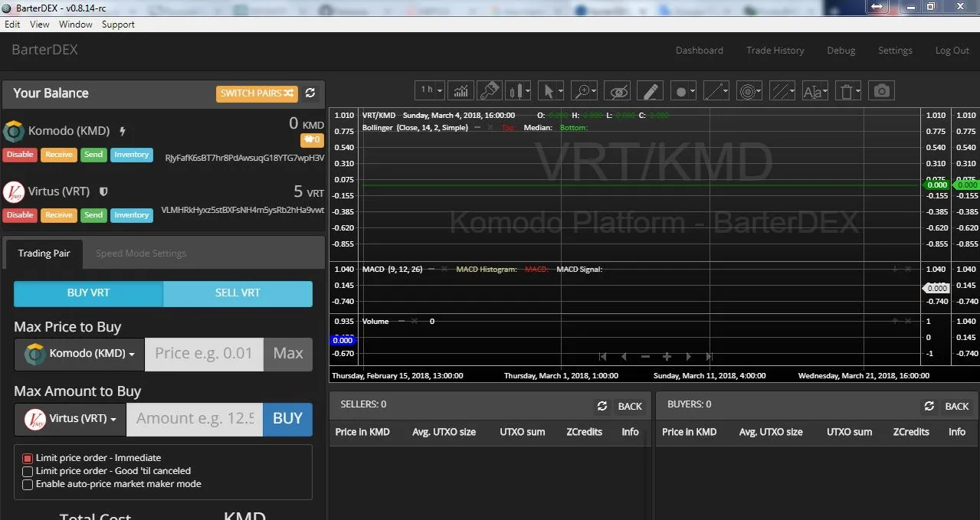Click the eye icon to hide drawings
This screenshot has height=520, width=980.
(618, 91)
